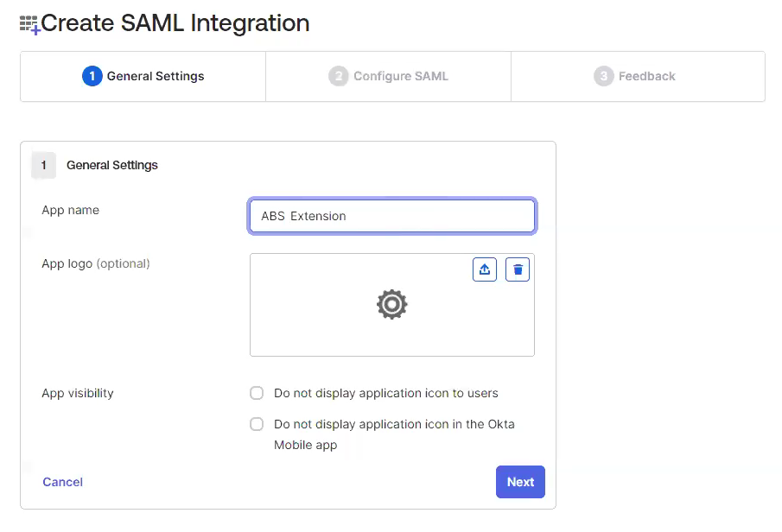Click the app grid icon beside the title
The width and height of the screenshot is (782, 532).
[x=29, y=24]
